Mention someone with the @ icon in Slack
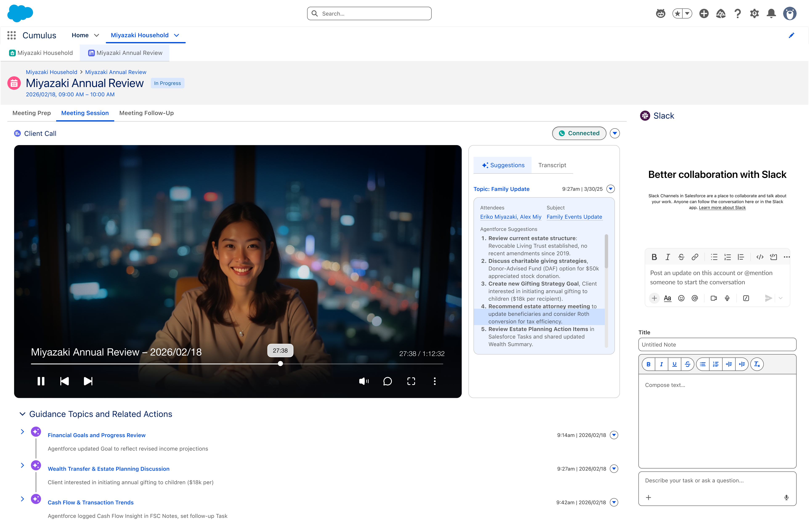The image size is (809, 532). (x=694, y=298)
